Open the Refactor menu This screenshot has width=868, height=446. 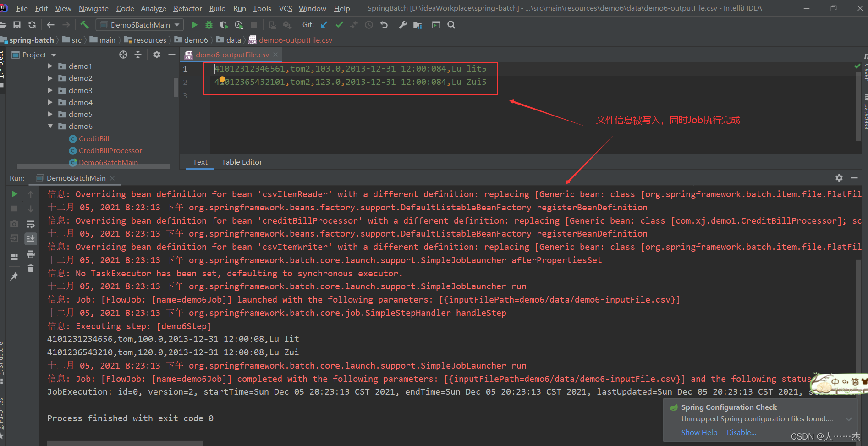(187, 8)
